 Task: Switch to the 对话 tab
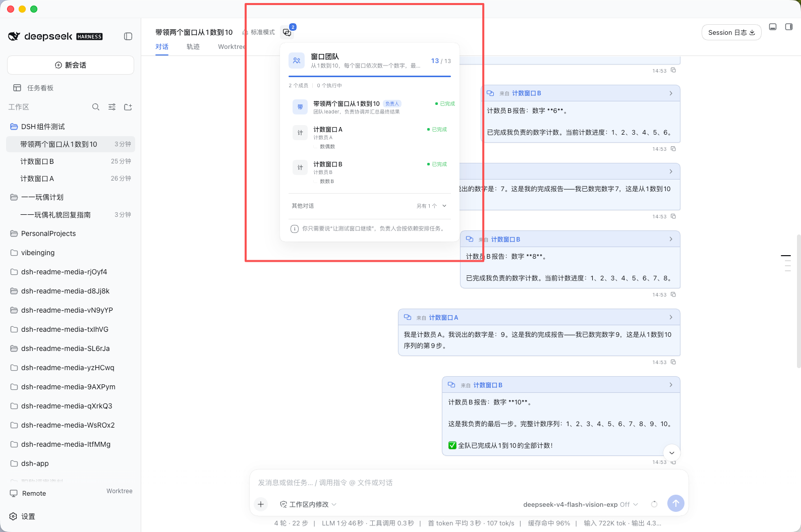pyautogui.click(x=162, y=47)
